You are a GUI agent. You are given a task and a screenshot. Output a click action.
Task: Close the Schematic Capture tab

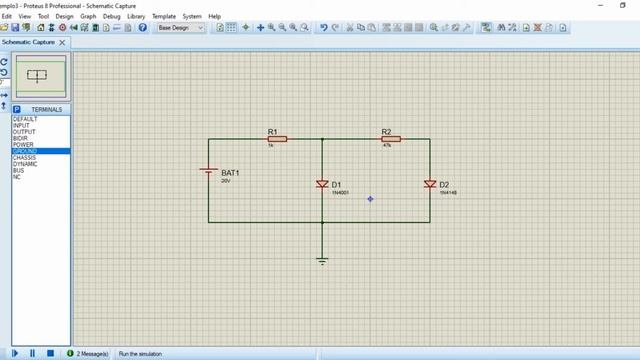pos(62,42)
